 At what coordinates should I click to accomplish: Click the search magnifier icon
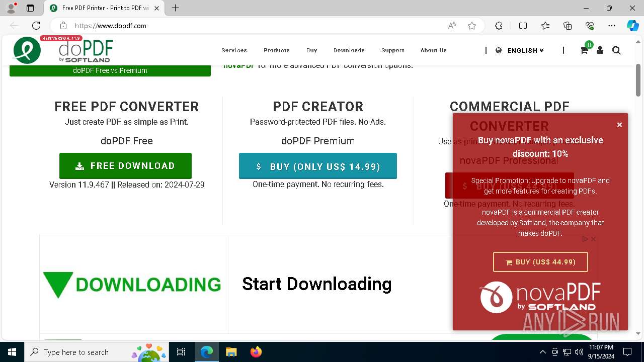click(x=616, y=50)
